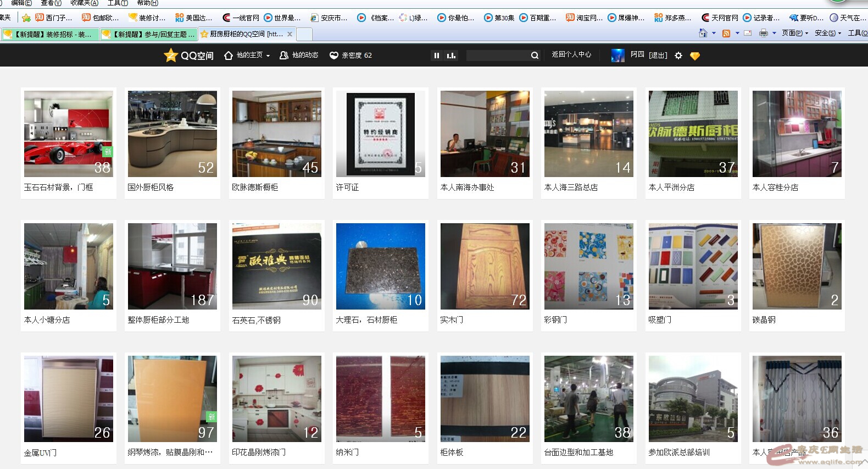
Task: Open QQ空间 settings gear icon
Action: click(x=678, y=56)
